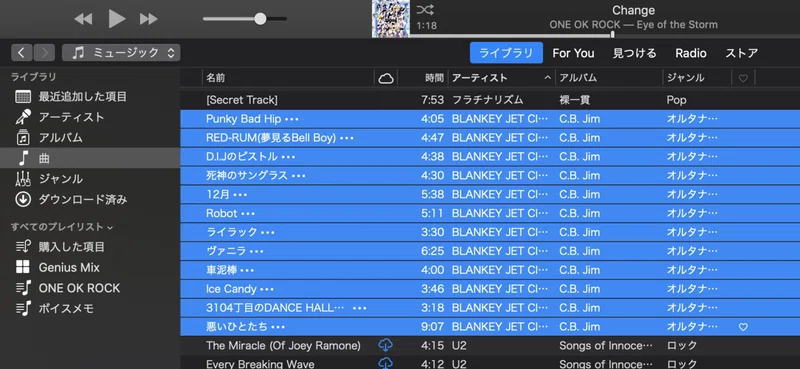The width and height of the screenshot is (800, 369).
Task: Click the sort direction arrow in アーティスト header
Action: tap(547, 78)
